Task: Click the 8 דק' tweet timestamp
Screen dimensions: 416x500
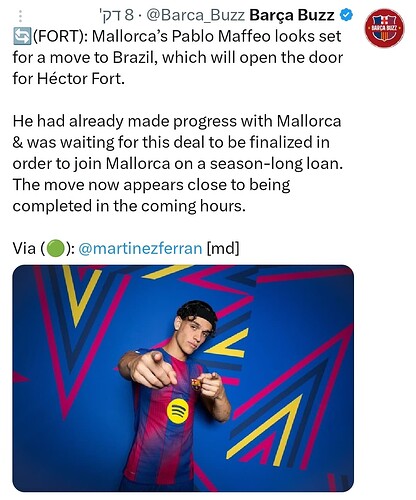Action: pos(117,15)
